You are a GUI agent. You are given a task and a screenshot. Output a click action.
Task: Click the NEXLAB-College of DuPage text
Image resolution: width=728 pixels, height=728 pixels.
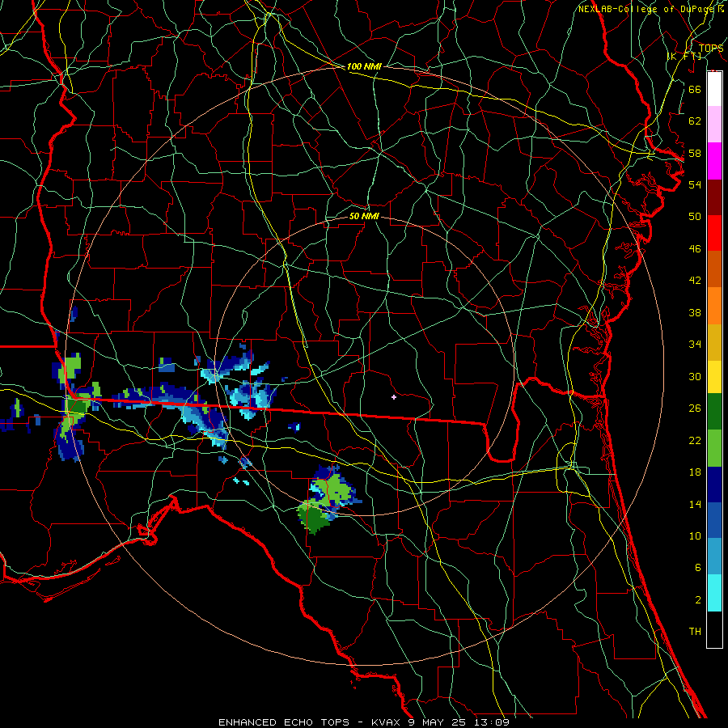pos(647,9)
